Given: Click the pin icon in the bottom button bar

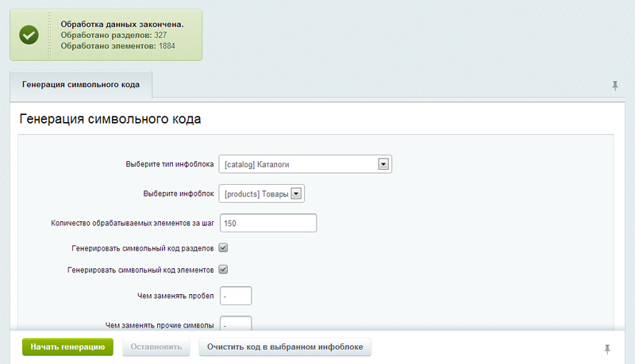Looking at the screenshot, I should [x=608, y=348].
